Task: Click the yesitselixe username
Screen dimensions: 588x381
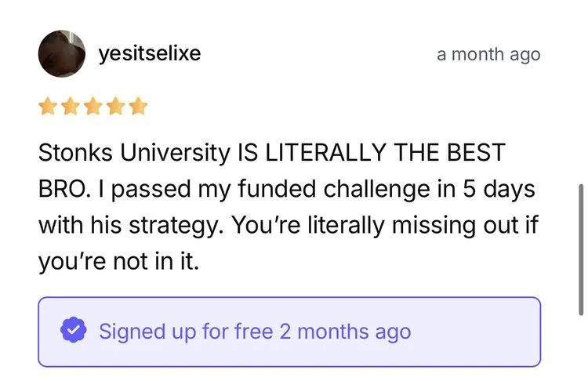Action: (x=150, y=53)
